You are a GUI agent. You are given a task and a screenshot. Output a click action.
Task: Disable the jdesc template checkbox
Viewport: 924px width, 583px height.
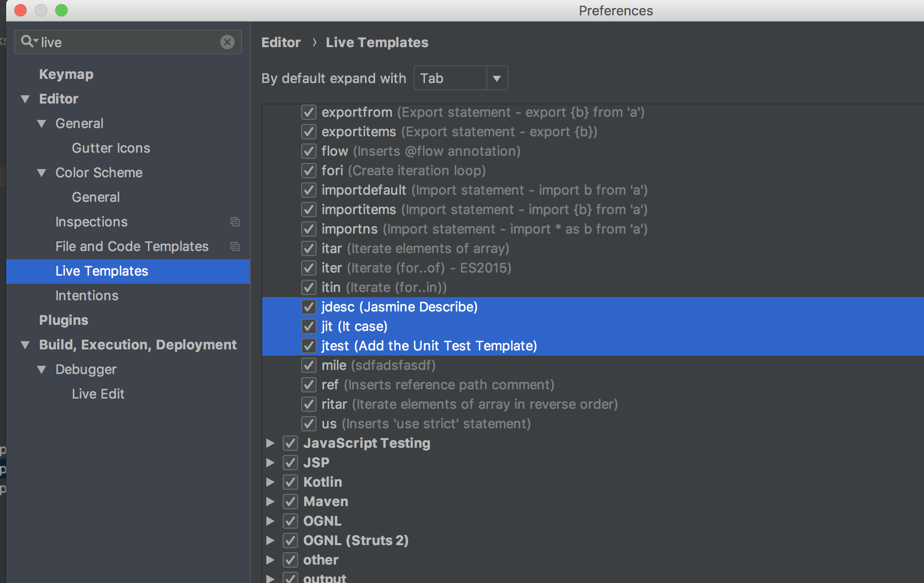click(309, 307)
